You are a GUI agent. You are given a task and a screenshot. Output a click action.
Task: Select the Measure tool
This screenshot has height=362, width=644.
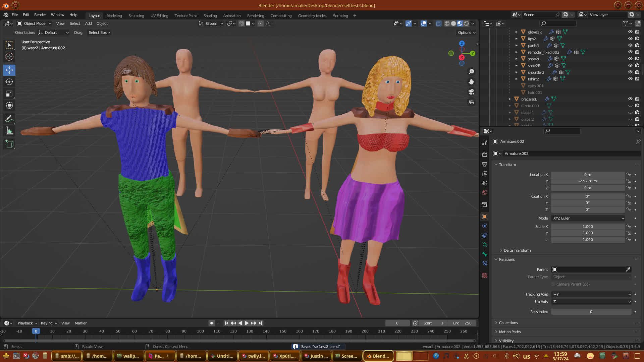9,131
